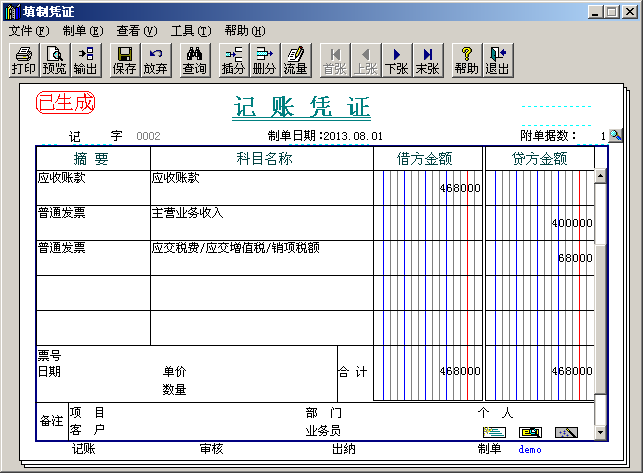This screenshot has width=643, height=473.
Task: Click the 客户 field label
Action: pos(87,430)
